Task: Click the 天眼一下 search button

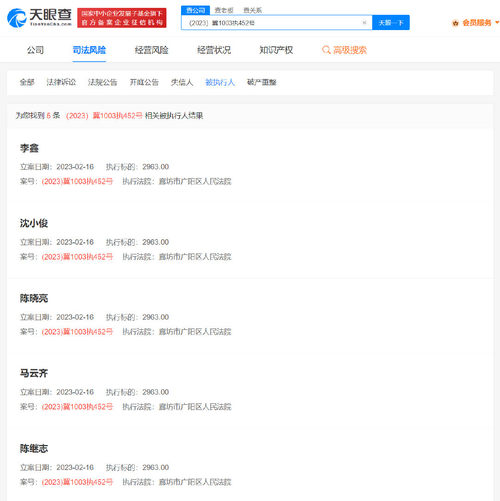Action: pos(391,23)
